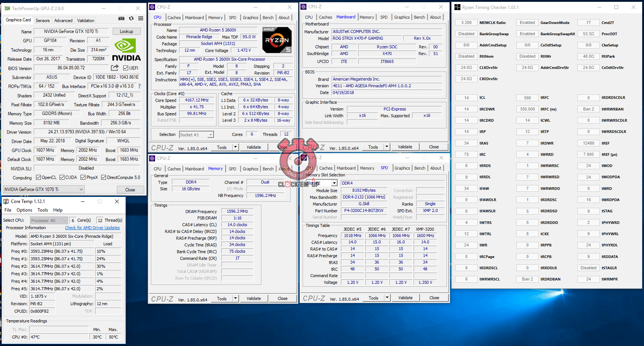Open the Select CPU Processor #0 dropdown
This screenshot has height=346, width=644.
click(49, 220)
